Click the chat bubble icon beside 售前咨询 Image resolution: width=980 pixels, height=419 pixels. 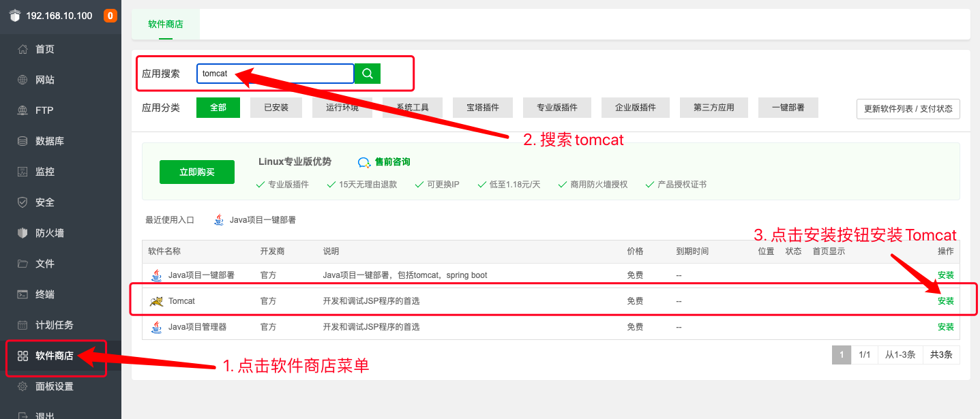pyautogui.click(x=364, y=162)
